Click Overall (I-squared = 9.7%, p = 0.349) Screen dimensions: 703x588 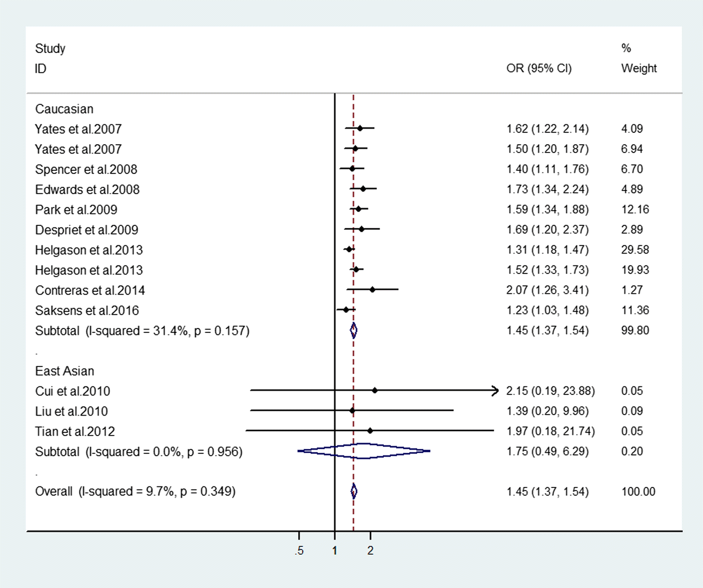(135, 491)
